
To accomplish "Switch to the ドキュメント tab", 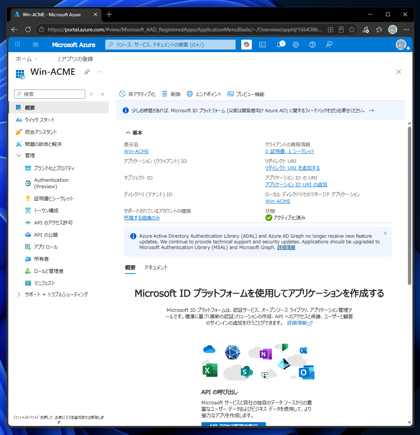I will coord(156,267).
